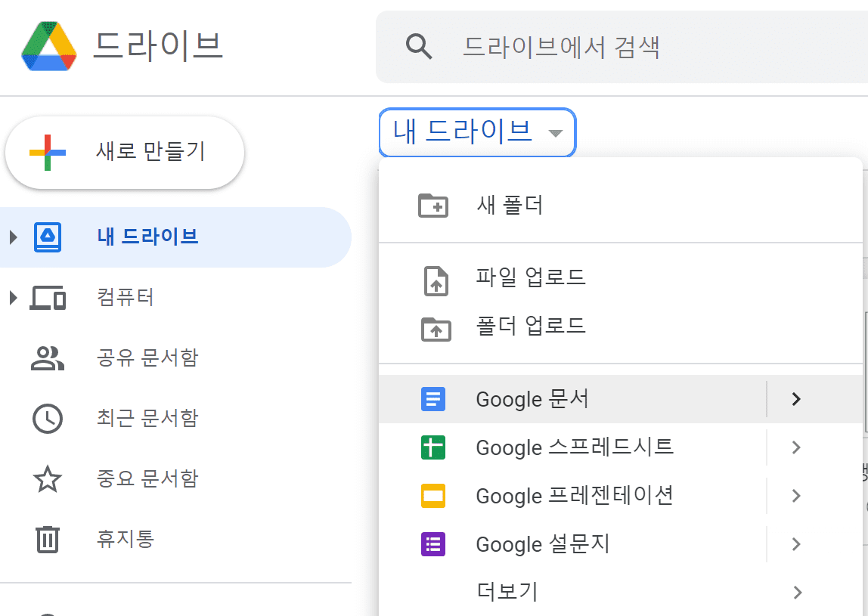Click the 최근 문서함 clock icon
Viewport: 868px width, 616px height.
coord(48,419)
